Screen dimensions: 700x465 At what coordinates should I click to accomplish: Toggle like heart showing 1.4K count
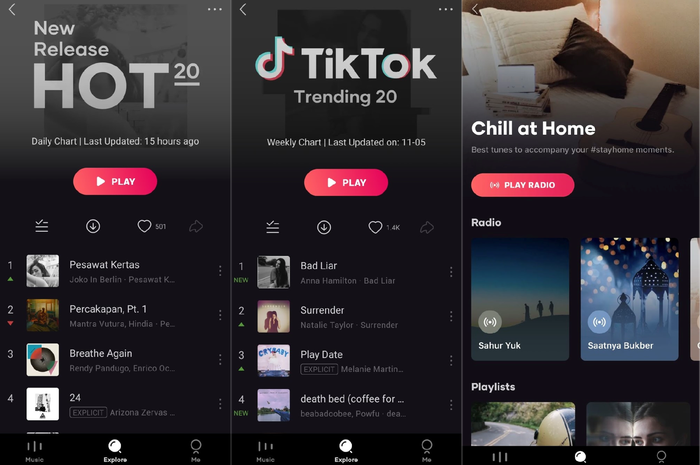pyautogui.click(x=375, y=227)
